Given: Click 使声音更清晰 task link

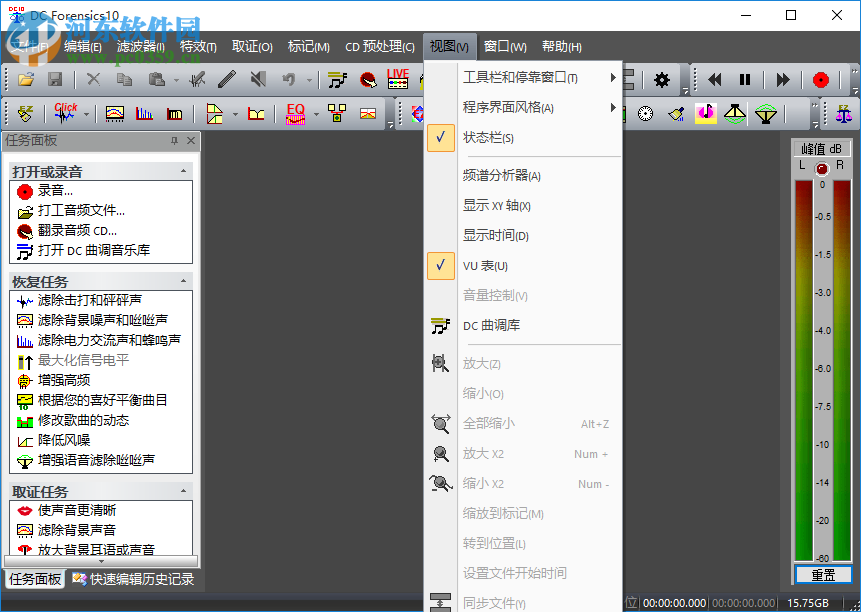Looking at the screenshot, I should 77,510.
